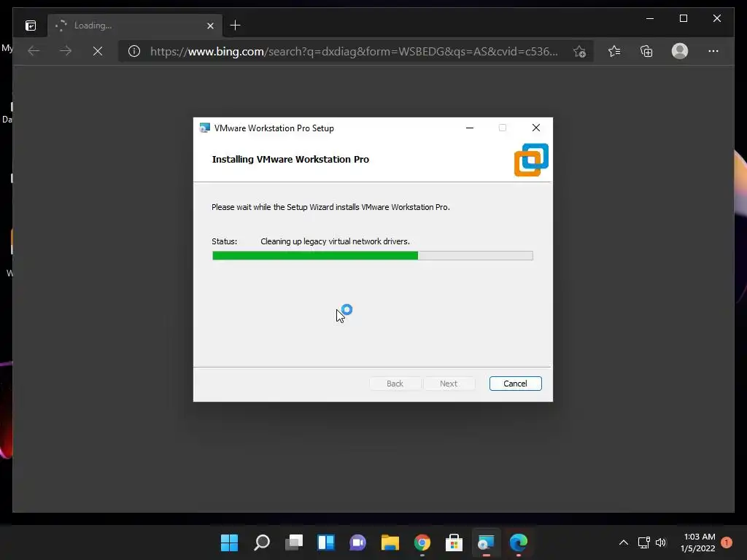Viewport: 747px width, 560px height.
Task: Minimize the VMware Setup dialog
Action: point(470,128)
